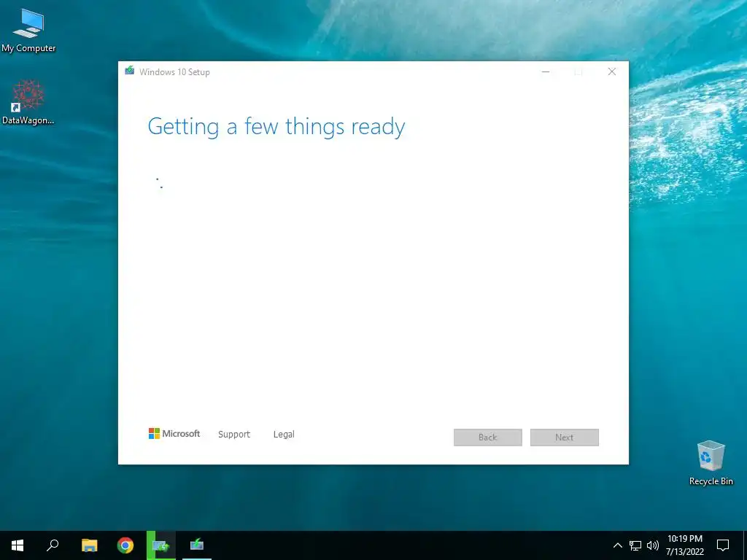Image resolution: width=747 pixels, height=560 pixels.
Task: Click the Back button
Action: (x=488, y=437)
